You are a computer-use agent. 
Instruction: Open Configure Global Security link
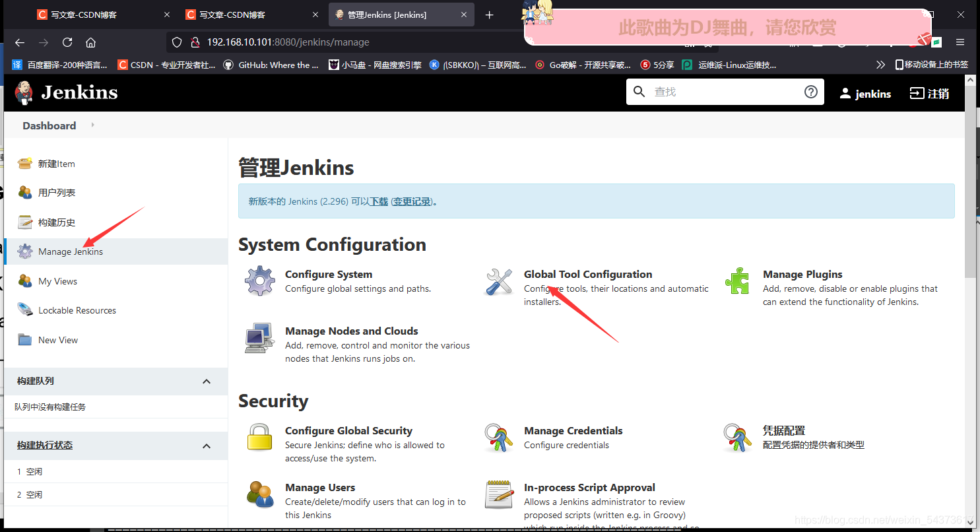click(x=348, y=430)
